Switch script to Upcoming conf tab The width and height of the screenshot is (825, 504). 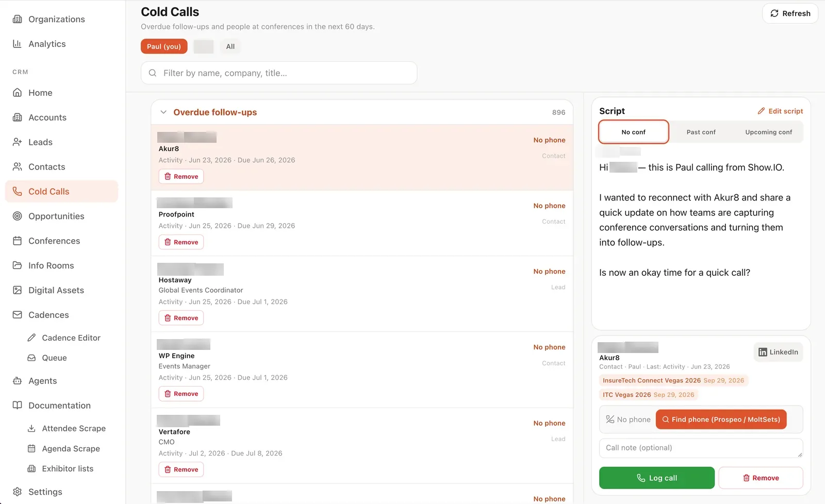coord(769,132)
